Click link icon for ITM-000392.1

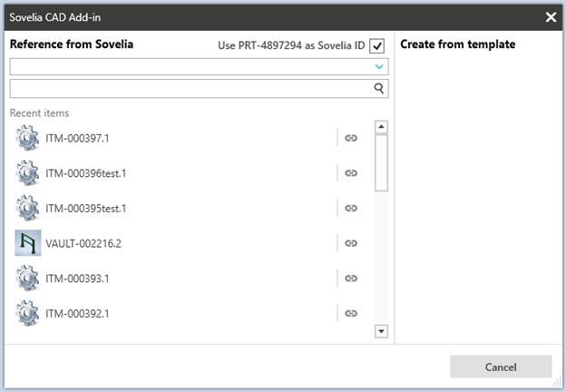(x=351, y=313)
